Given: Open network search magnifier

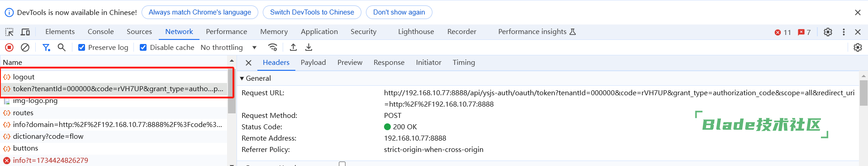Looking at the screenshot, I should (62, 47).
